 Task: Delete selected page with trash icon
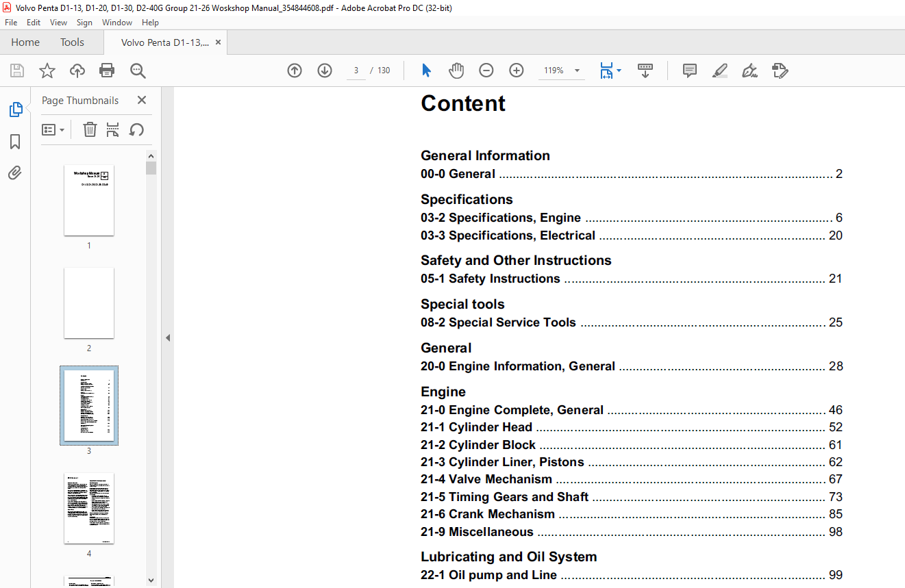(x=90, y=129)
